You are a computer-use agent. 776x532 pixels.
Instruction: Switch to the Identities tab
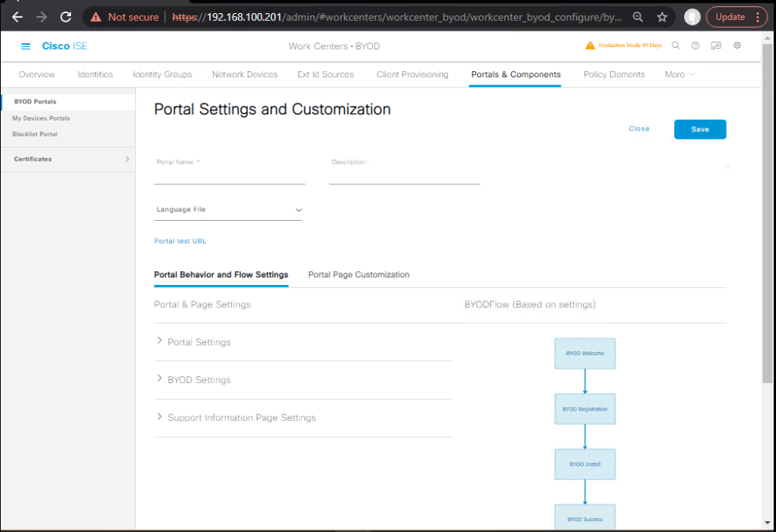pos(95,74)
